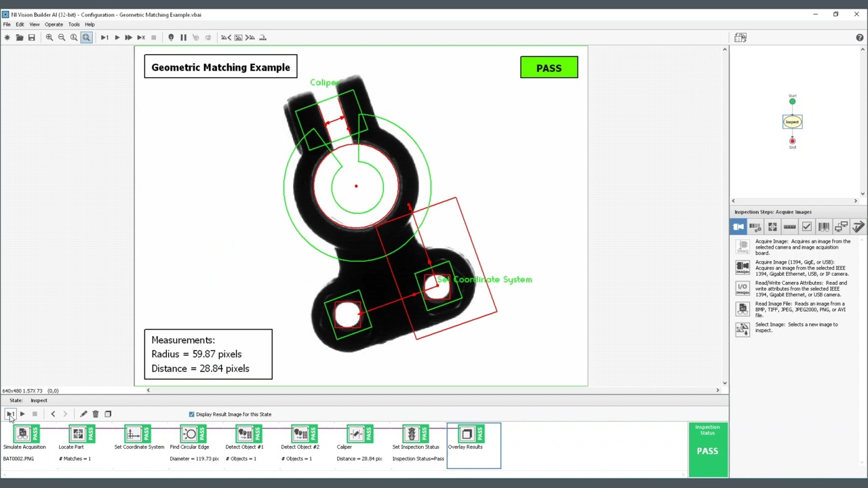This screenshot has width=868, height=488.
Task: Click the fast-forward run icon in the top toolbar
Action: [x=129, y=37]
